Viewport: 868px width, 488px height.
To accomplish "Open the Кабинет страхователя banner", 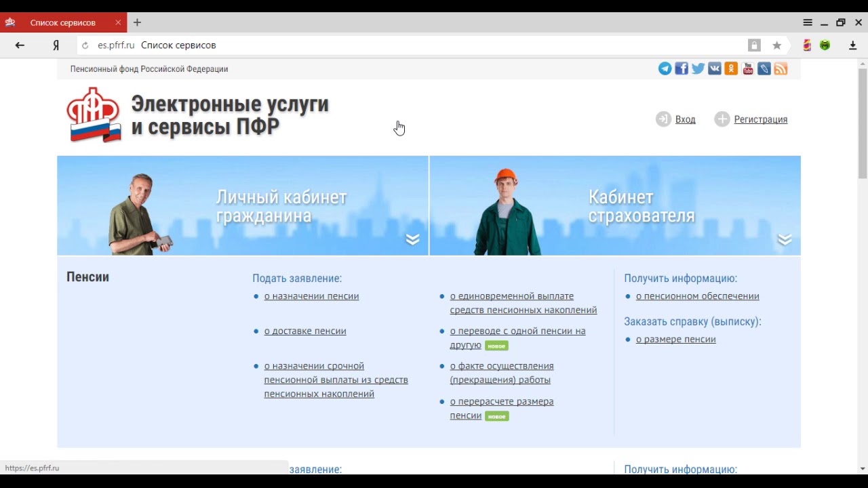I will 615,205.
